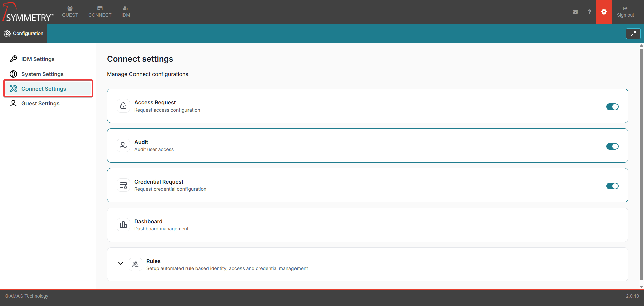Select IDM Settings in the sidebar

[38, 59]
